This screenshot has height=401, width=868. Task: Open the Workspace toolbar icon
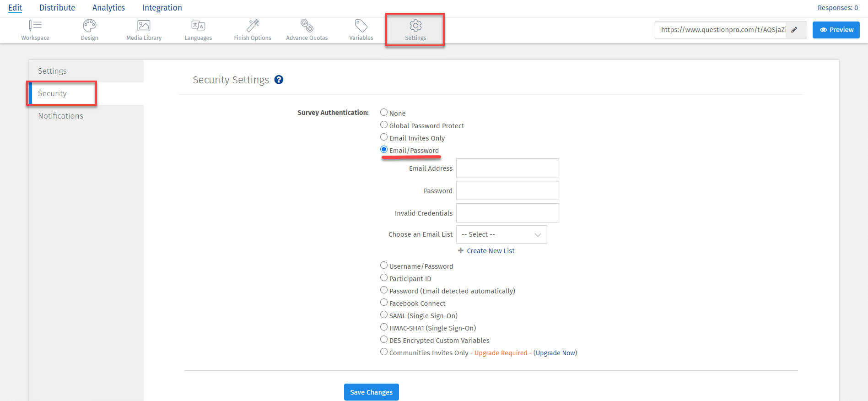(35, 26)
